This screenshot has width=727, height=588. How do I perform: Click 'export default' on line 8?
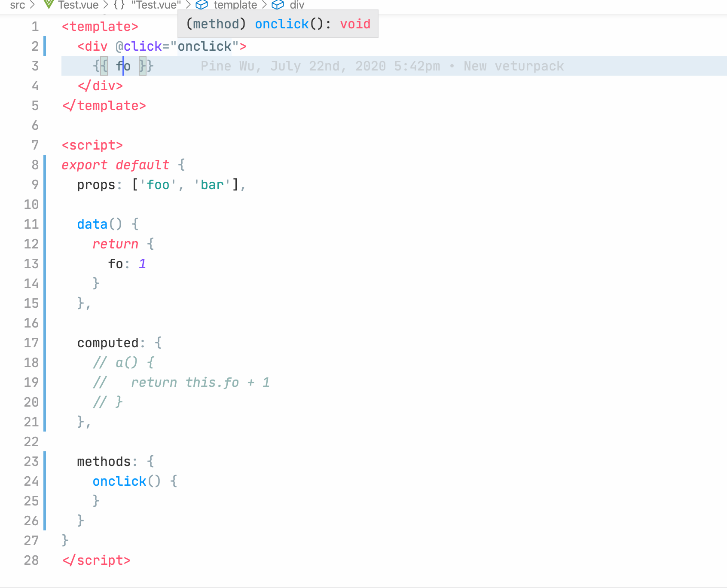click(116, 165)
